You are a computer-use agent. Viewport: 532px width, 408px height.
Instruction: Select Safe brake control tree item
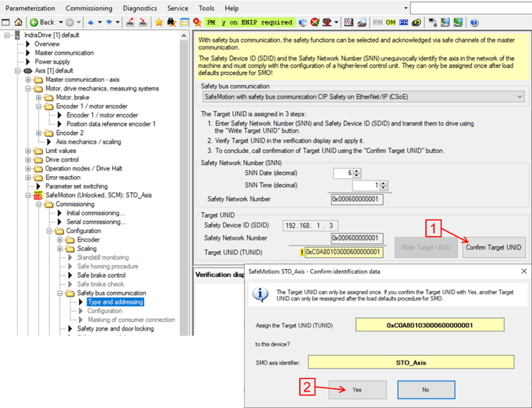pyautogui.click(x=101, y=275)
